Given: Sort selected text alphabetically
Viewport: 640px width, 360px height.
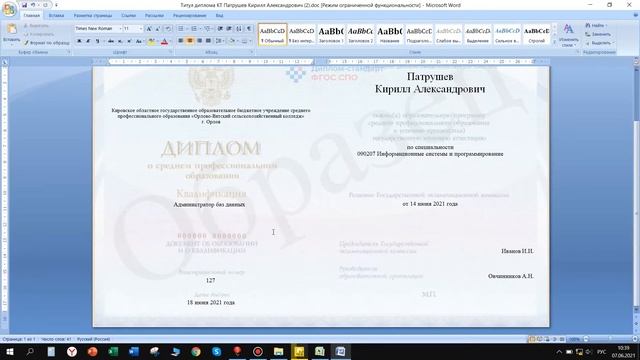Looking at the screenshot, I should click(239, 29).
